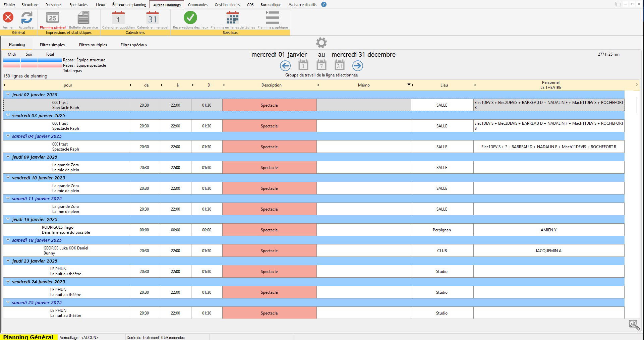Open the Calendrier quotidien view
The image size is (644, 340).
click(118, 17)
